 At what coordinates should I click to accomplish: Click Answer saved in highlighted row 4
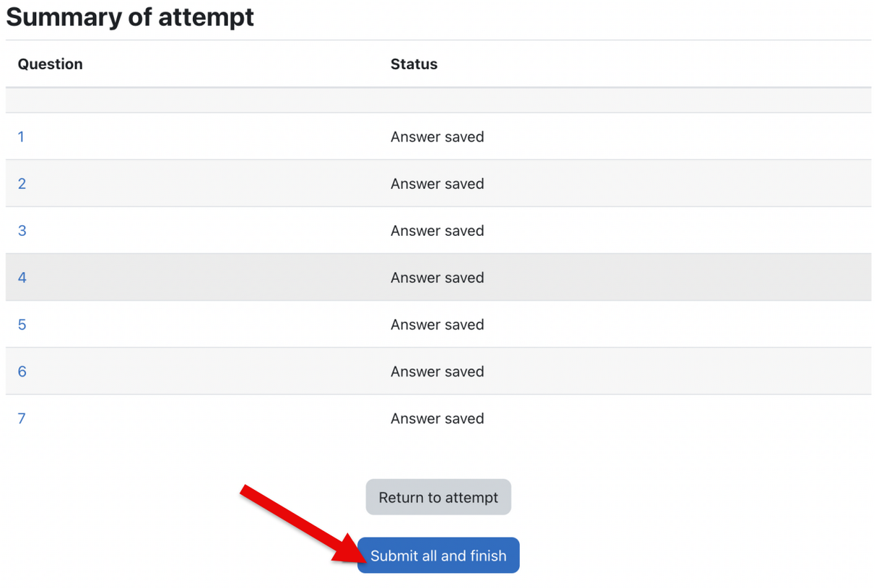(437, 278)
